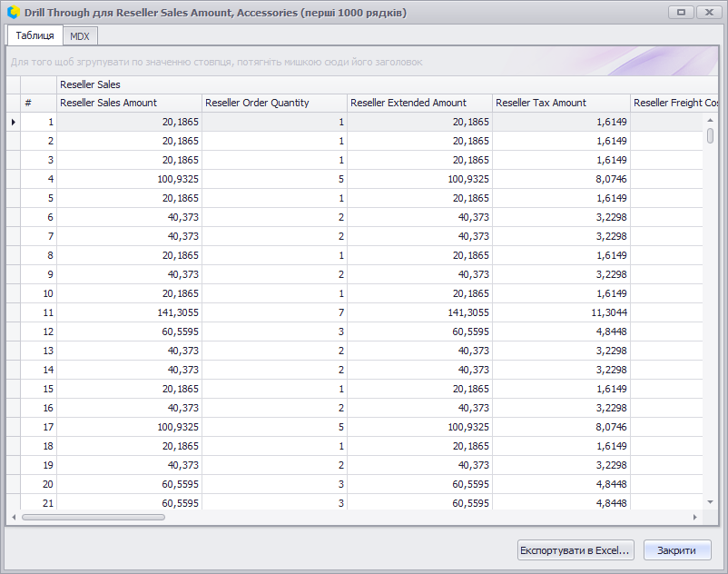Sort by Reseller Extended Amount column header
The height and width of the screenshot is (574, 728).
click(x=419, y=103)
